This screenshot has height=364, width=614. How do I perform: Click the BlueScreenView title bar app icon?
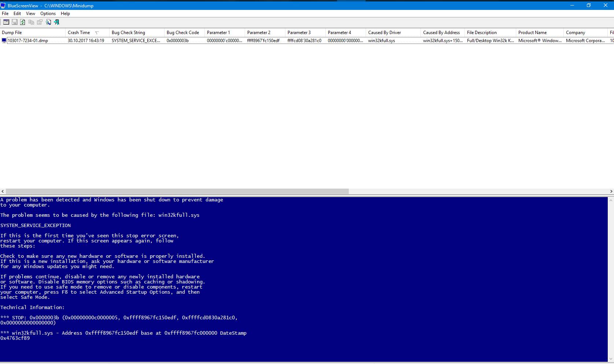3,5
